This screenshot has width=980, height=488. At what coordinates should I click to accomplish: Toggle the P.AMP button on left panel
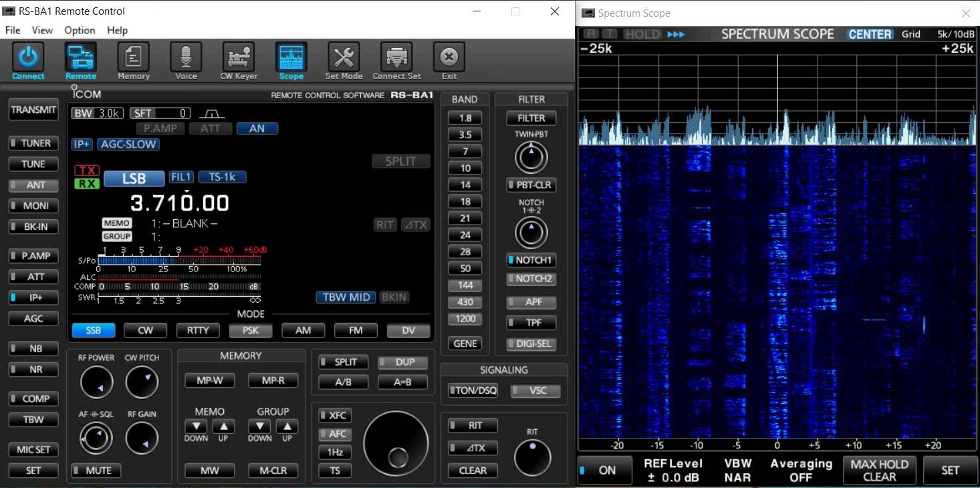[x=33, y=255]
